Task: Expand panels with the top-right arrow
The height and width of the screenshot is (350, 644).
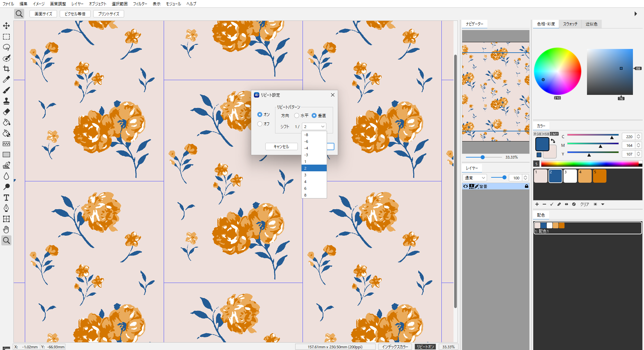Action: pyautogui.click(x=636, y=14)
